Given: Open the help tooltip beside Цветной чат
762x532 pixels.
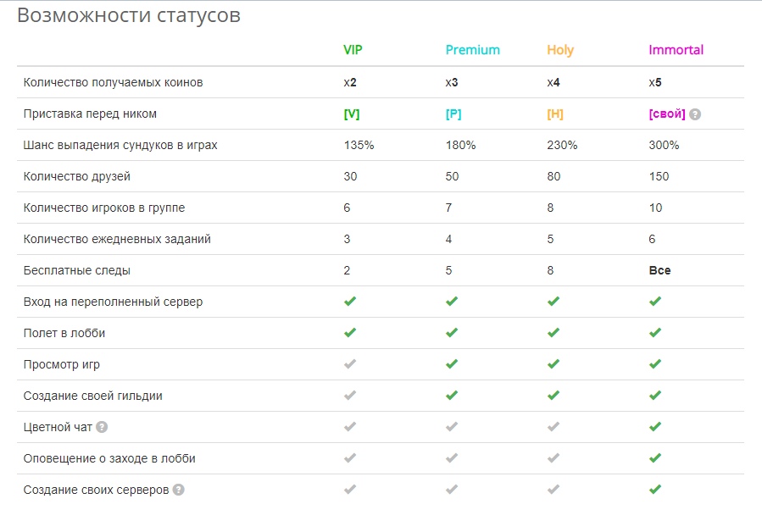Looking at the screenshot, I should (x=102, y=427).
